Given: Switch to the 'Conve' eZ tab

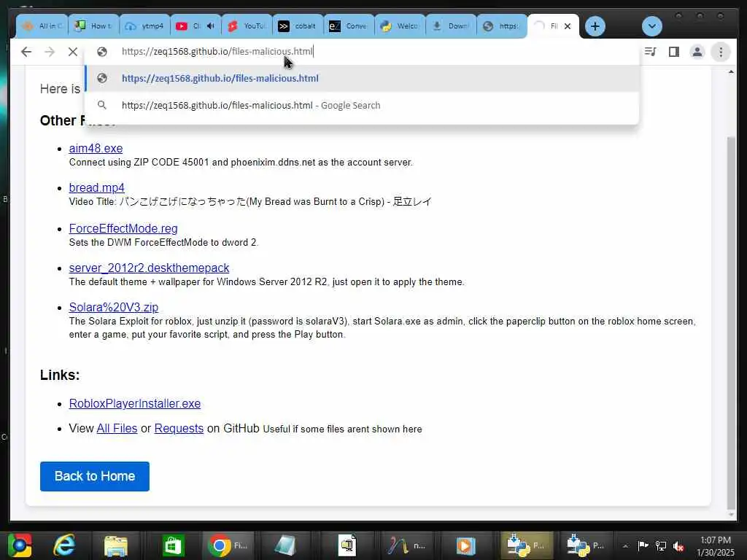Looking at the screenshot, I should (x=349, y=26).
